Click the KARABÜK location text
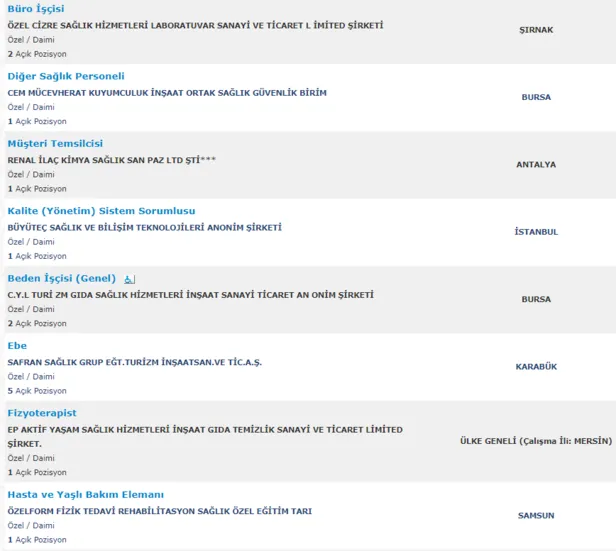The height and width of the screenshot is (551, 616). point(536,367)
